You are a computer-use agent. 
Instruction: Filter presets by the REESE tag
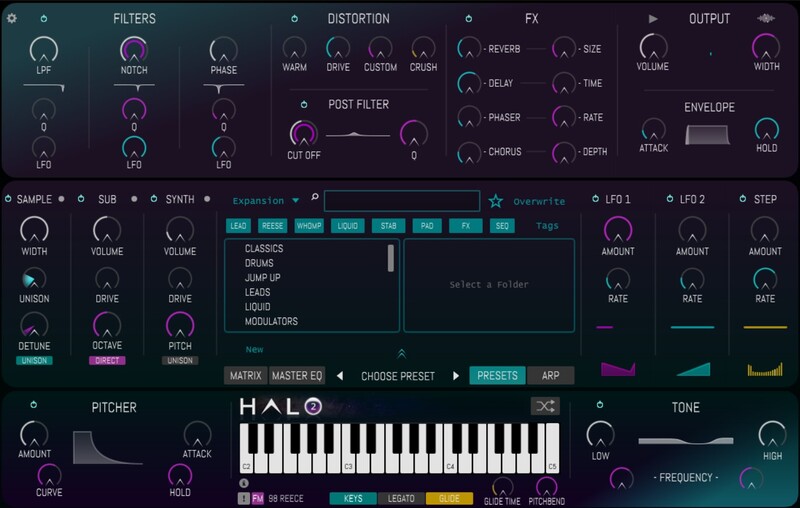coord(272,226)
